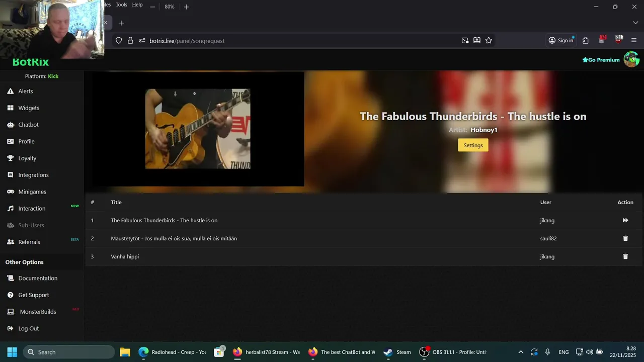This screenshot has height=362, width=644.
Task: Switch to the OBS 31.1.1 window
Action: click(x=453, y=352)
